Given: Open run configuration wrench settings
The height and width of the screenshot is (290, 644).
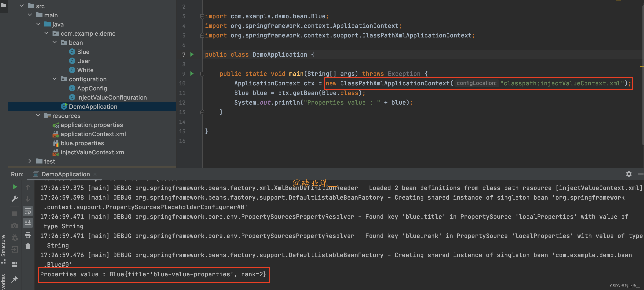Looking at the screenshot, I should pyautogui.click(x=15, y=199).
